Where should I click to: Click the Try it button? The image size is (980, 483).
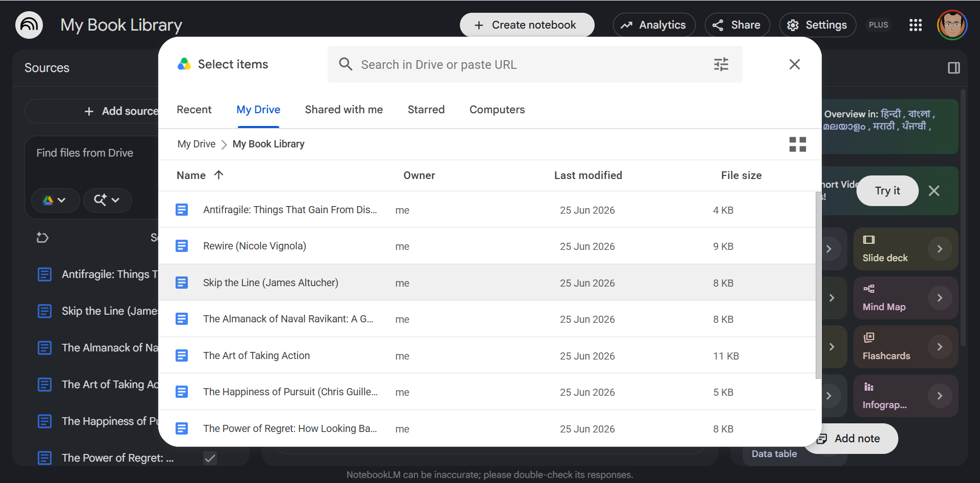[x=887, y=191]
